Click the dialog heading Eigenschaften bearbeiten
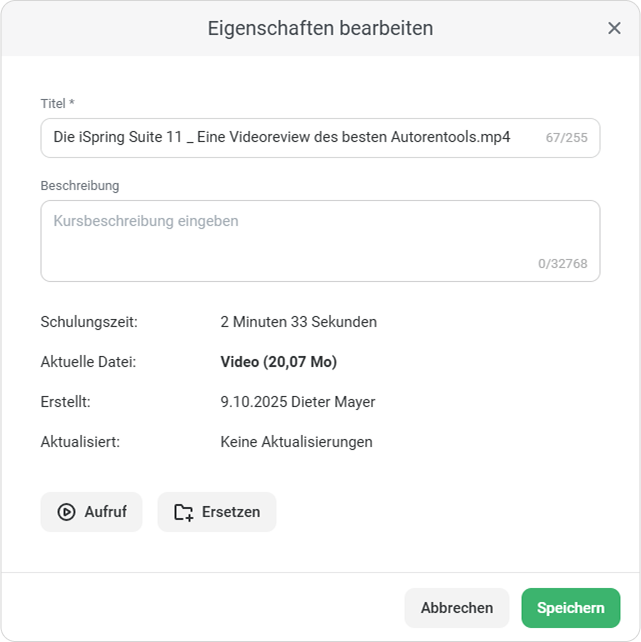 [320, 28]
